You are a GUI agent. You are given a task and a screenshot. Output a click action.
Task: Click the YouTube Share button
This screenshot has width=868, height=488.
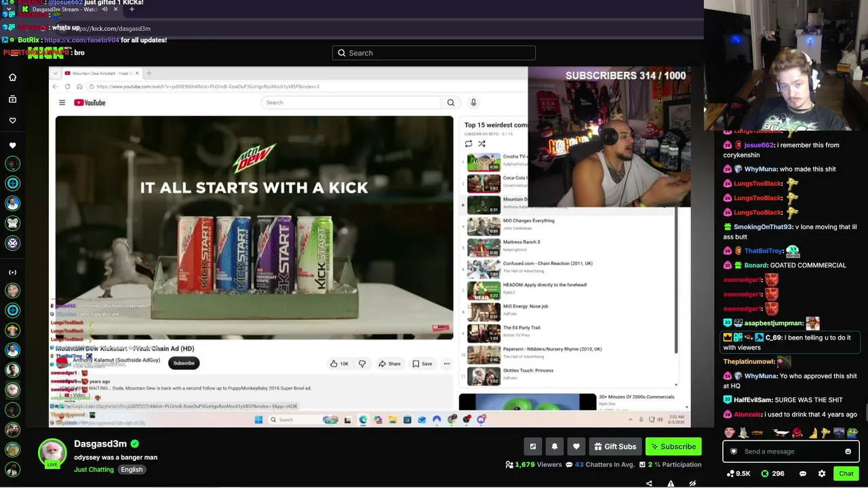[389, 364]
